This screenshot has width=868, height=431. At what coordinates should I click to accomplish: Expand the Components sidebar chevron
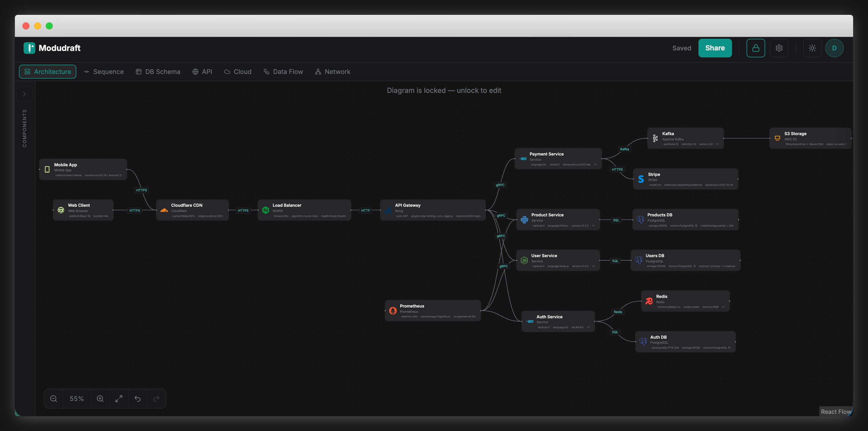click(x=24, y=94)
